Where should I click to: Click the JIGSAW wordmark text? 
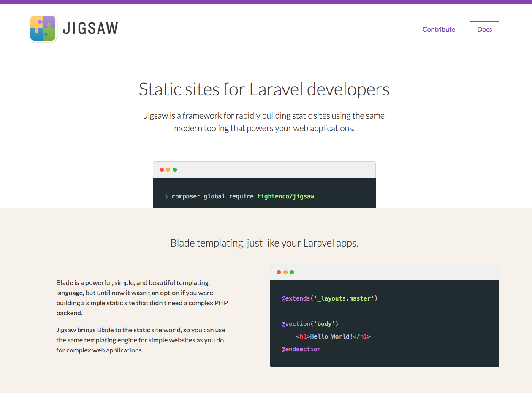coord(90,29)
